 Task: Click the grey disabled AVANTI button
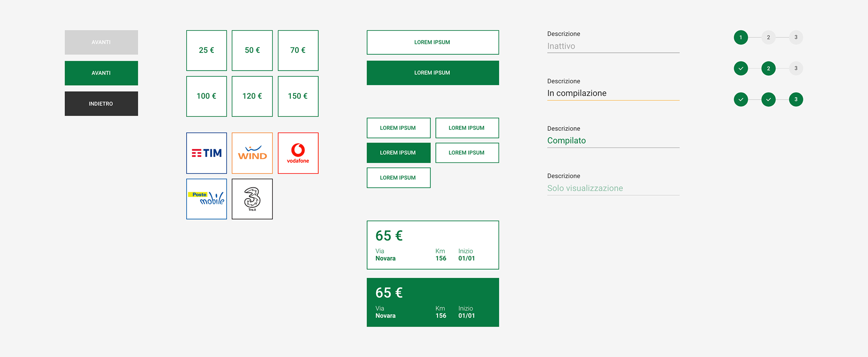101,43
